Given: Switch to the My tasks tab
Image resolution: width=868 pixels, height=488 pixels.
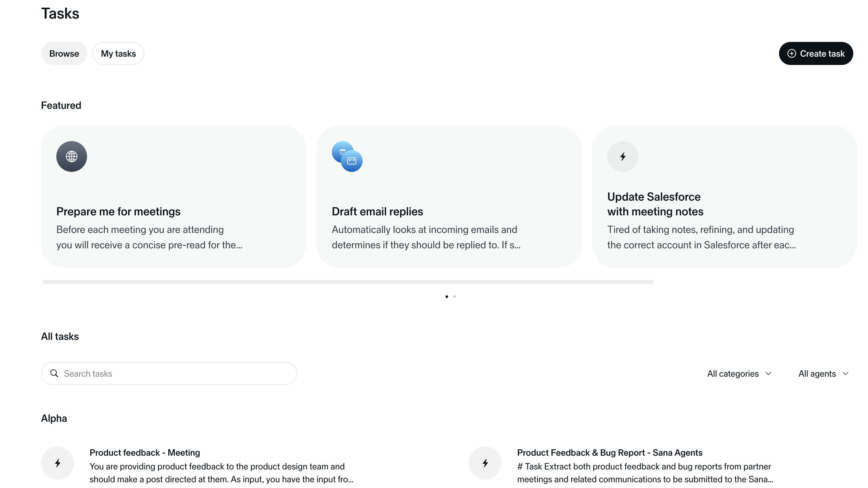Looking at the screenshot, I should pos(118,53).
